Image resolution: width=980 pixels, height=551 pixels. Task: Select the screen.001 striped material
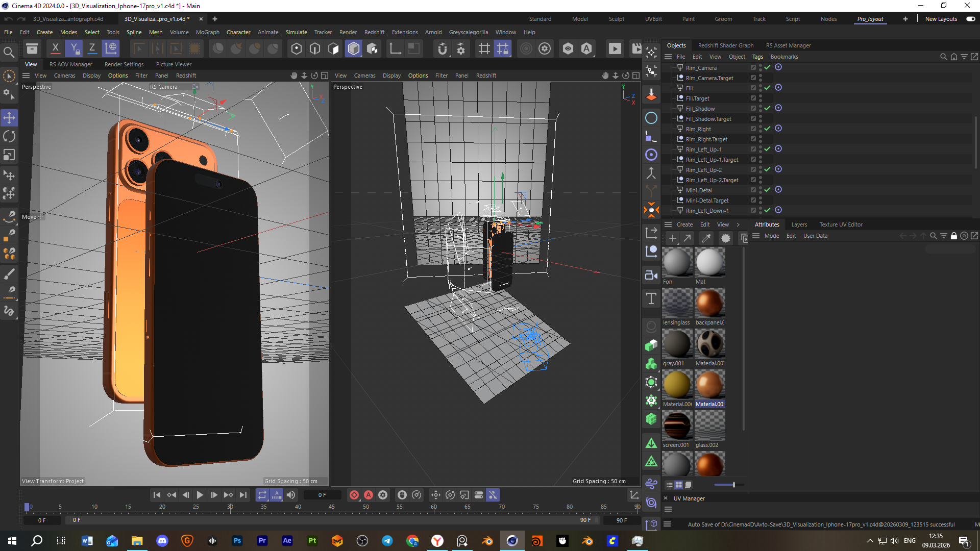(677, 425)
